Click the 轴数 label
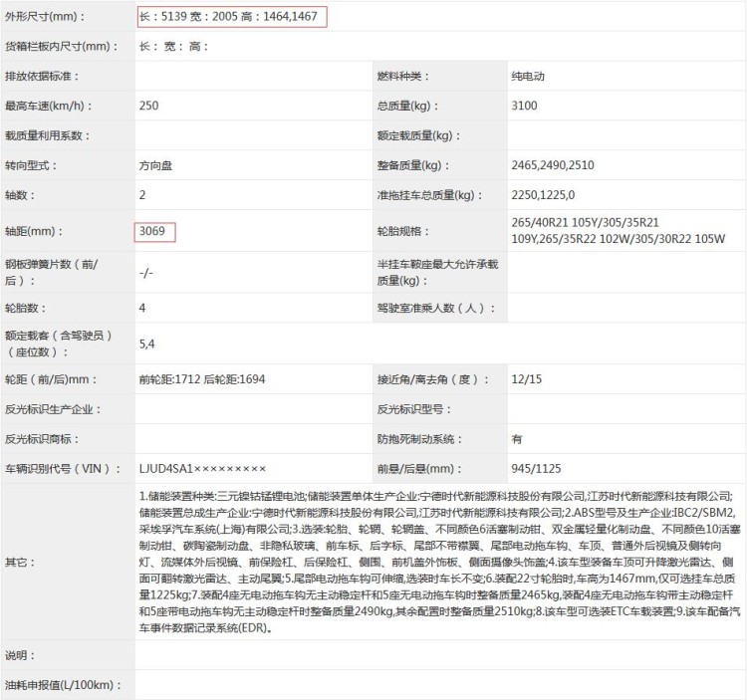This screenshot has height=700, width=747. (20, 195)
